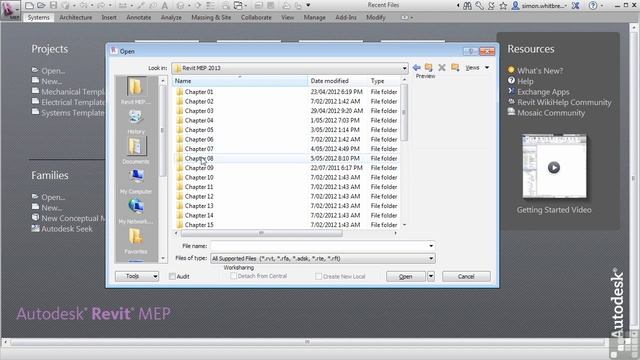Click the Help question mark icon in title bar

[x=593, y=6]
